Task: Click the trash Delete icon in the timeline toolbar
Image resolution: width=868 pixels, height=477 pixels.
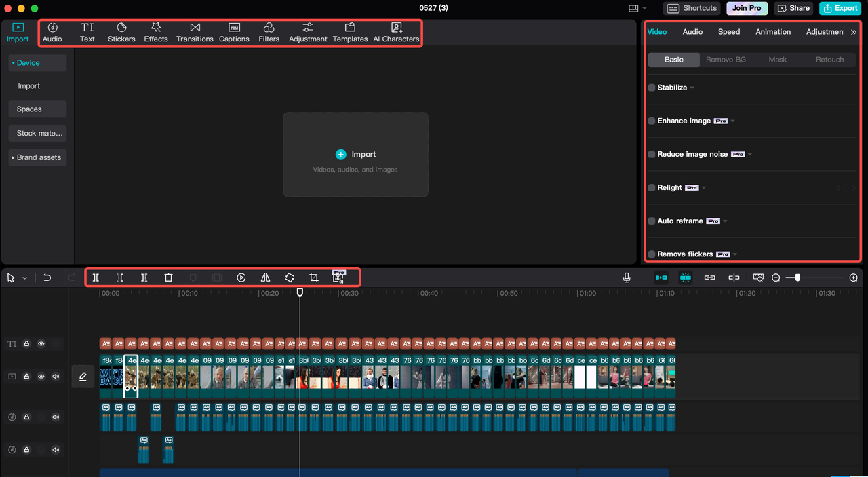Action: (x=168, y=278)
